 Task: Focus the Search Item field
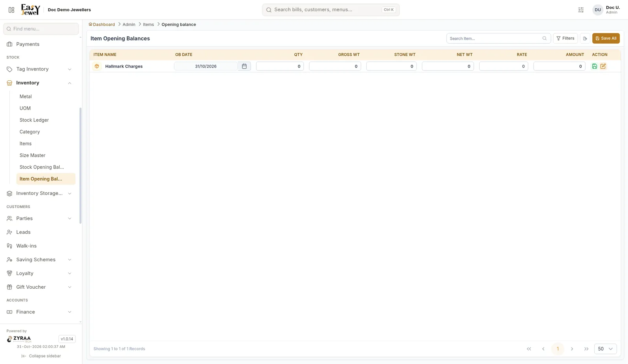498,38
